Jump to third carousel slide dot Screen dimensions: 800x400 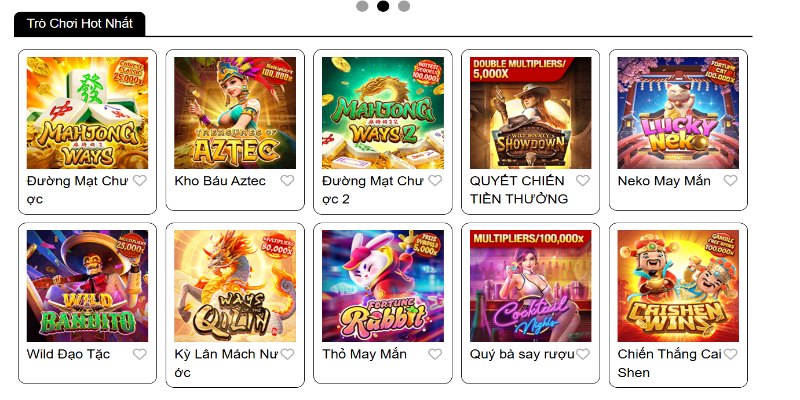point(404,6)
